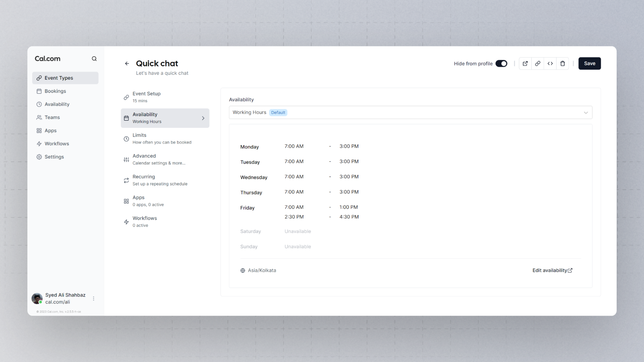Click the search icon beside Cal.com logo
The height and width of the screenshot is (362, 644).
(x=94, y=59)
